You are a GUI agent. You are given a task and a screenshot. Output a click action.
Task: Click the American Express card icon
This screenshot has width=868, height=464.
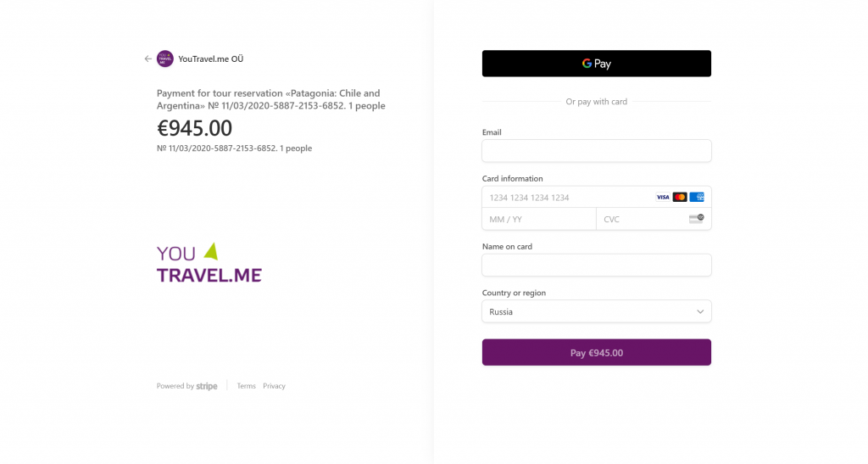pos(697,197)
